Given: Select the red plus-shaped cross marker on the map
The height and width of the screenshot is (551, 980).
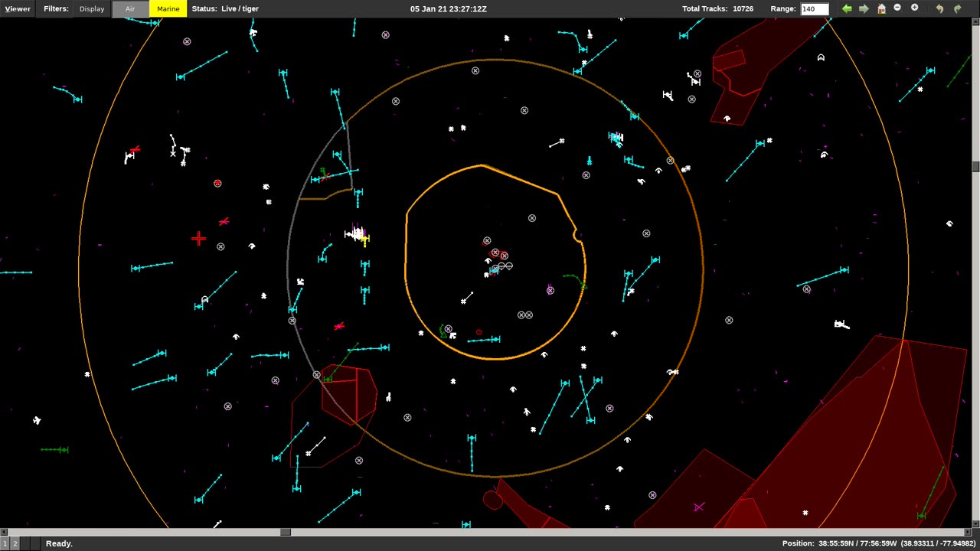Looking at the screenshot, I should (x=198, y=239).
